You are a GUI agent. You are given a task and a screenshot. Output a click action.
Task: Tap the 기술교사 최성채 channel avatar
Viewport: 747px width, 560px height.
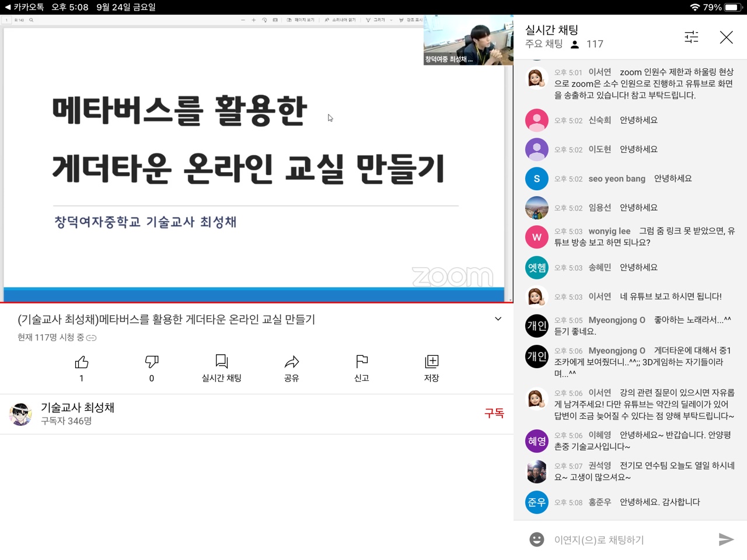[21, 414]
